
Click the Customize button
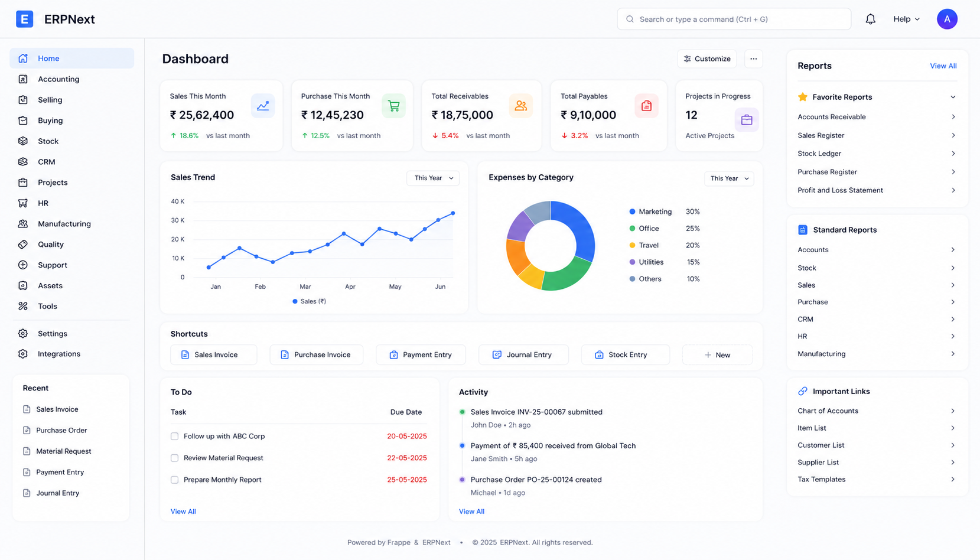coord(706,58)
